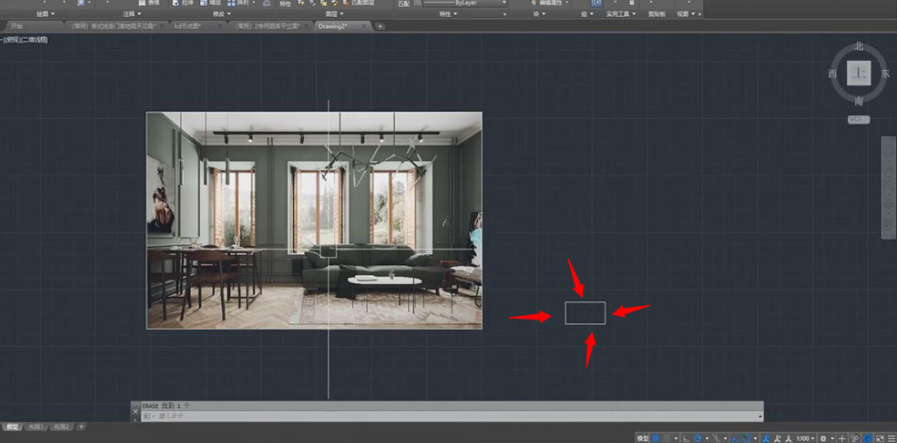This screenshot has height=443, width=897.
Task: Switch to the 各式线条门套地扇天花角 drawing tab
Action: coord(117,26)
